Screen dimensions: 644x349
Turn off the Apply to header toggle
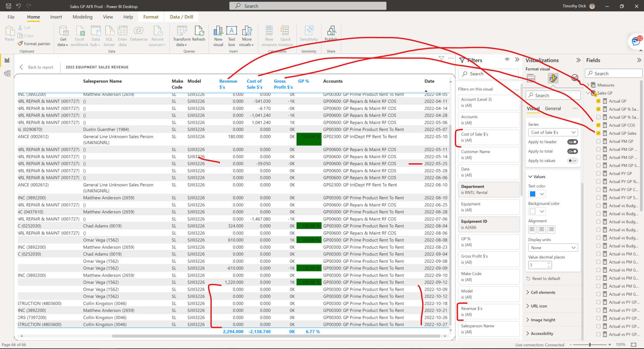(572, 142)
